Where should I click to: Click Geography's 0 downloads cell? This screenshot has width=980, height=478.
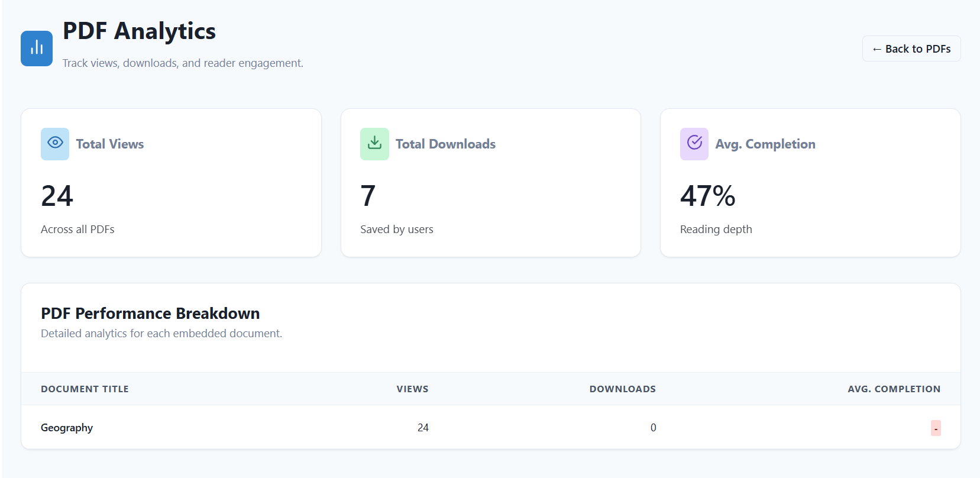653,427
